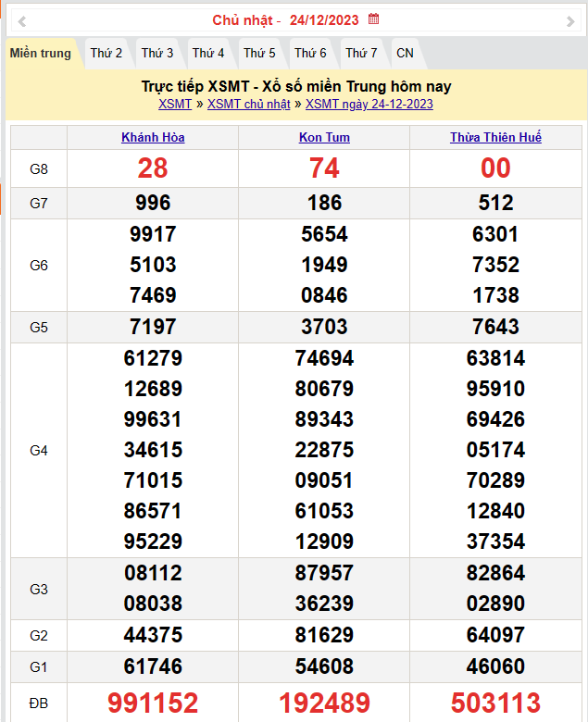Image resolution: width=588 pixels, height=722 pixels.
Task: Click G4 number 09051
Action: point(325,480)
